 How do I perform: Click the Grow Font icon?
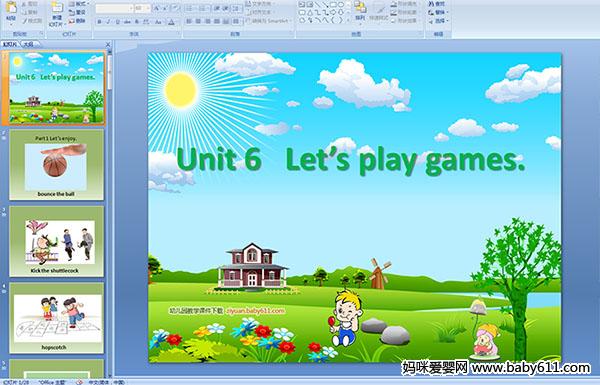pos(157,8)
